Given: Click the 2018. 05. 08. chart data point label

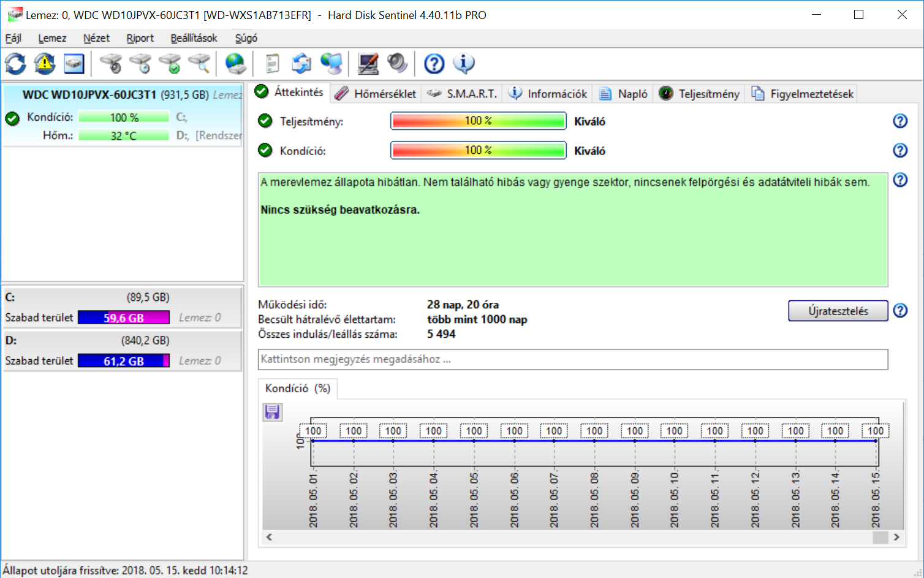Looking at the screenshot, I should 594,431.
